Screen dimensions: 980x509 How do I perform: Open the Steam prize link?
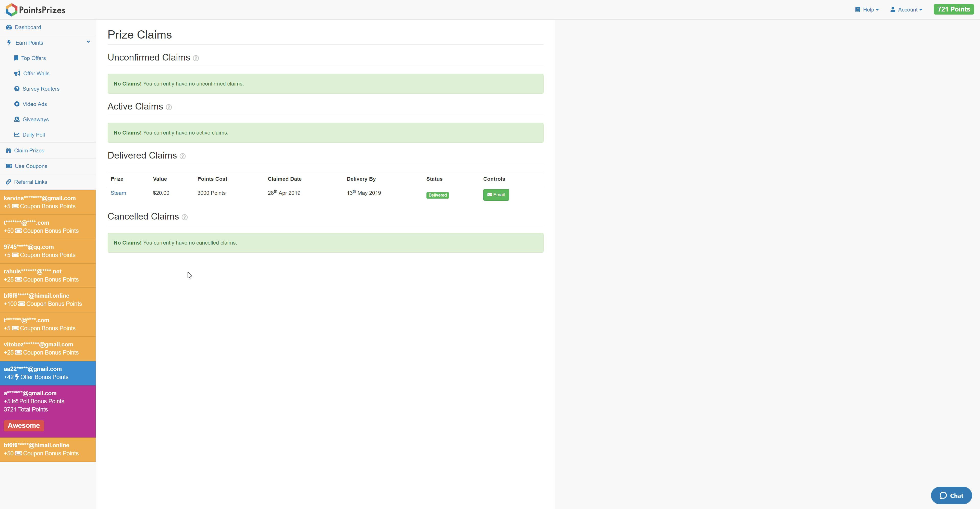(118, 193)
